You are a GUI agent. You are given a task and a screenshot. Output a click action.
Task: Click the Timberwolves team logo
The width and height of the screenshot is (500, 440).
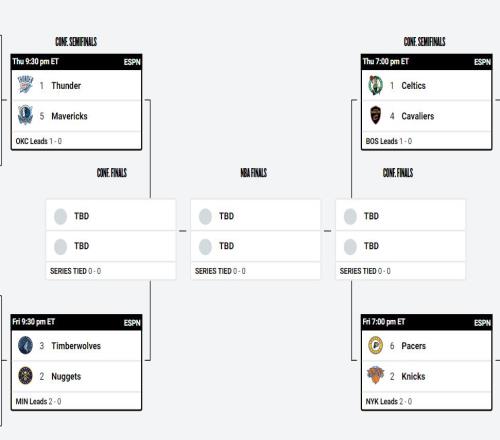click(25, 345)
